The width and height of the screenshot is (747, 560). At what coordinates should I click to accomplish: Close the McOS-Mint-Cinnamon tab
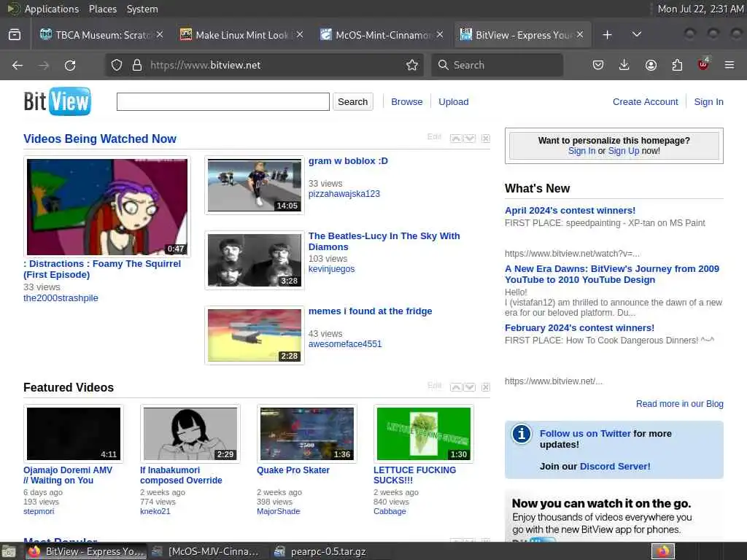pyautogui.click(x=440, y=34)
